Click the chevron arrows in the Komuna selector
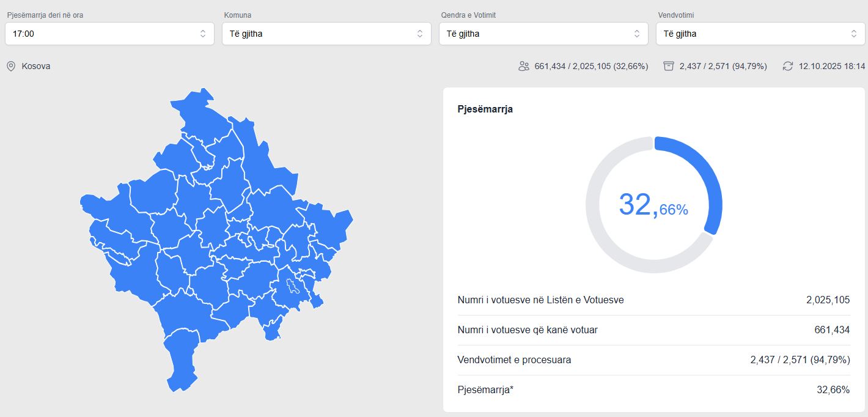The width and height of the screenshot is (868, 417). [420, 34]
